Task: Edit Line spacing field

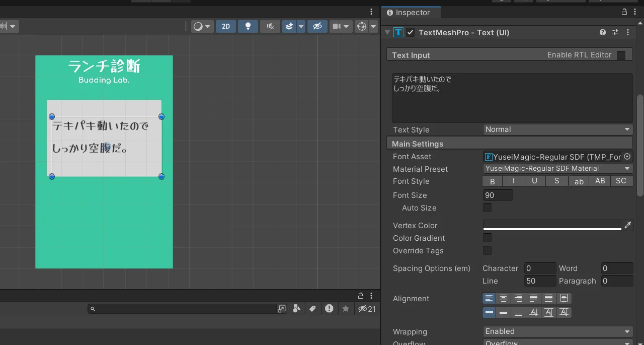Action: click(x=540, y=281)
